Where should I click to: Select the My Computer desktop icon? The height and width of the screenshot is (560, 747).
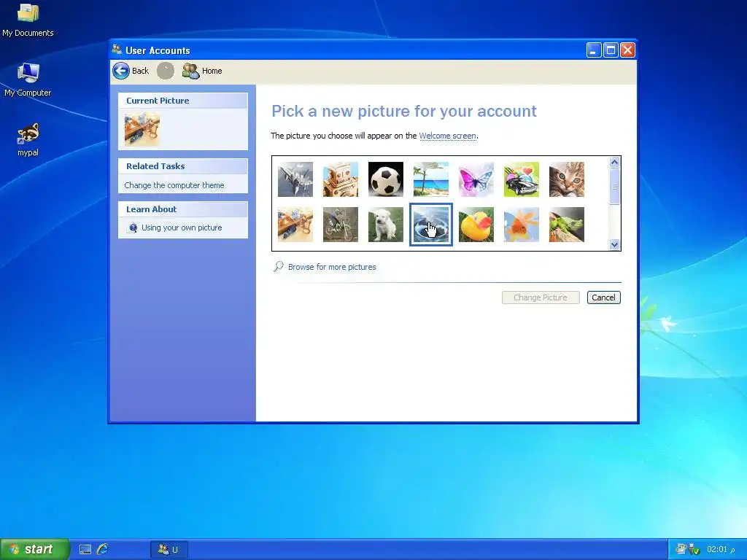[x=28, y=80]
